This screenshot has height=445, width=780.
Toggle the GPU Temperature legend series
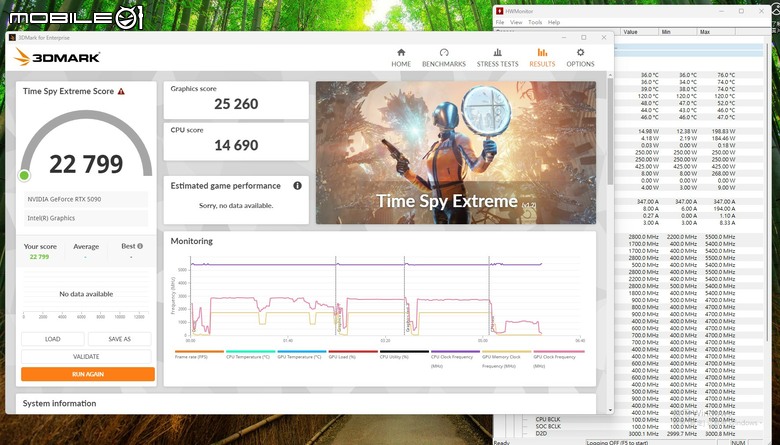299,357
